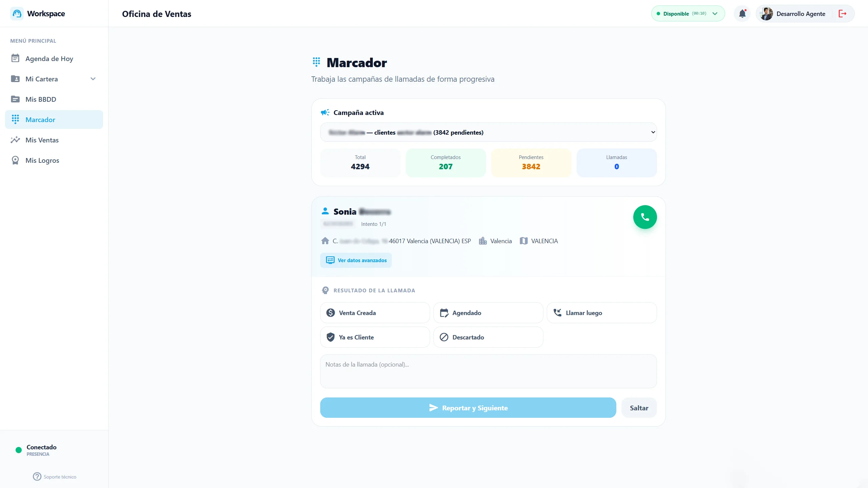Open the Campaña activa dropdown
The height and width of the screenshot is (488, 868).
[x=488, y=132]
